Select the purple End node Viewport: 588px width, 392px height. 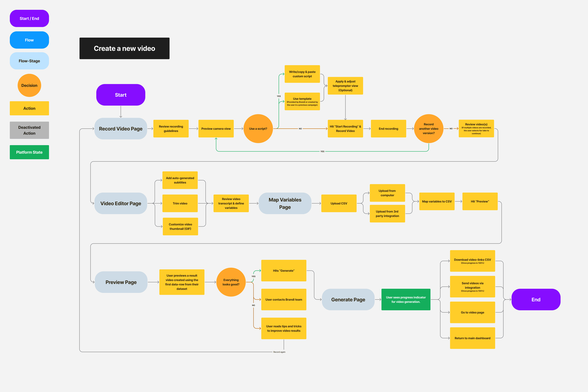[x=536, y=300]
